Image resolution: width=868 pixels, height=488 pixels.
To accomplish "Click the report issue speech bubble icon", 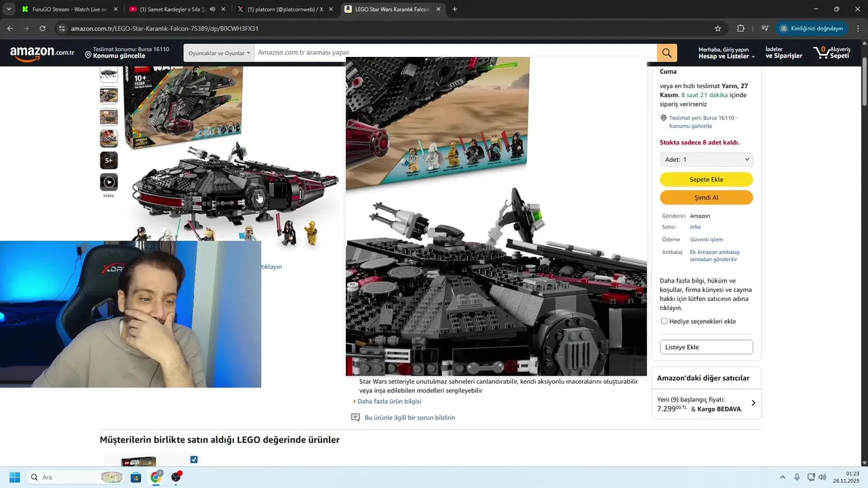I will 355,418.
